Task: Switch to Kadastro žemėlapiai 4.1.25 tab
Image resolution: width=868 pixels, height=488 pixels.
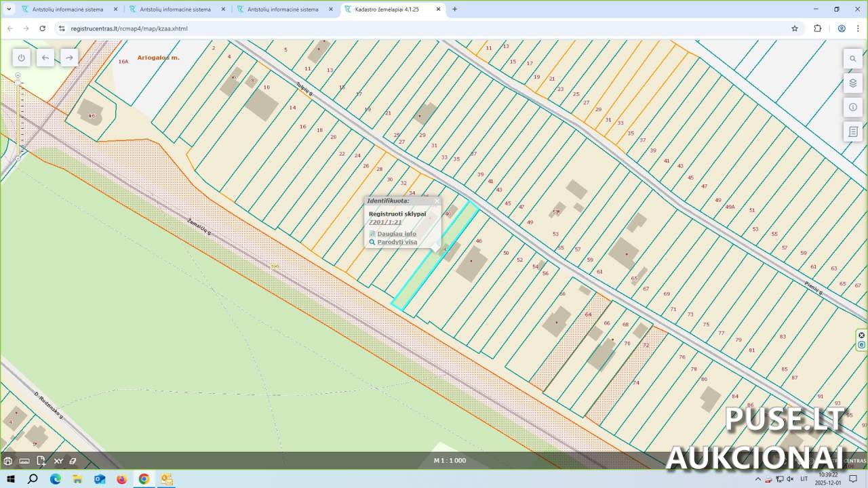Action: coord(387,9)
